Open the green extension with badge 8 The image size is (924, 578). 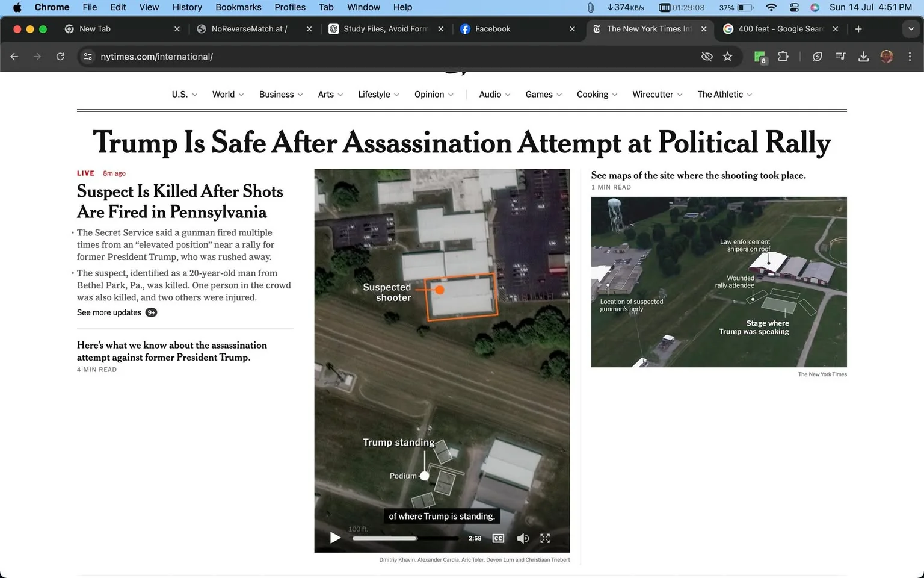click(x=760, y=57)
